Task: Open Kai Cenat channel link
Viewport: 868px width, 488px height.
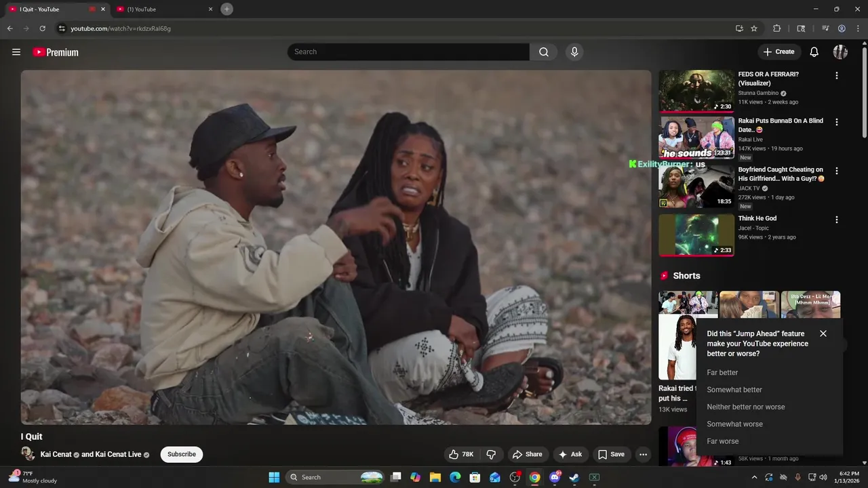Action: [x=56, y=454]
